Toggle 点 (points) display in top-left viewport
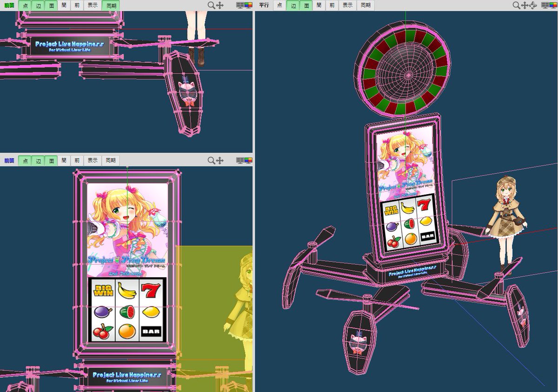 (25, 6)
